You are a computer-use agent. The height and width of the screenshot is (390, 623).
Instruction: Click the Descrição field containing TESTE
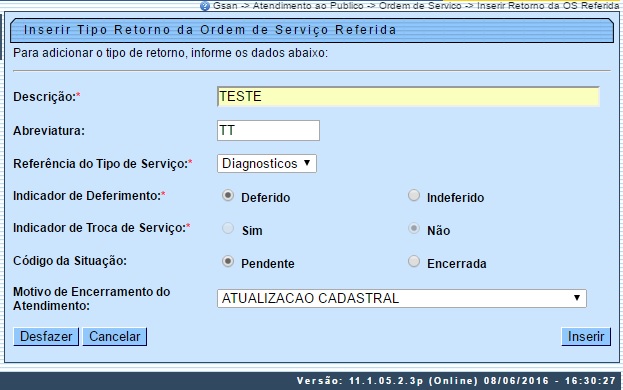(408, 97)
